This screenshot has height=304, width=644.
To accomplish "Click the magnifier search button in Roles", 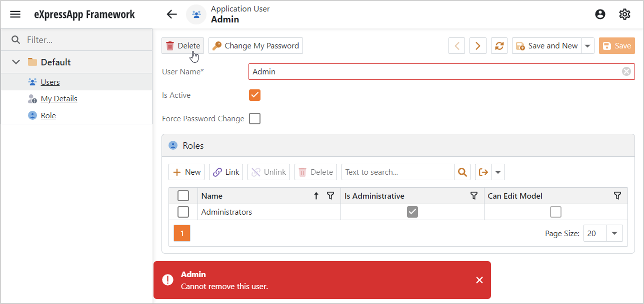I will [462, 172].
